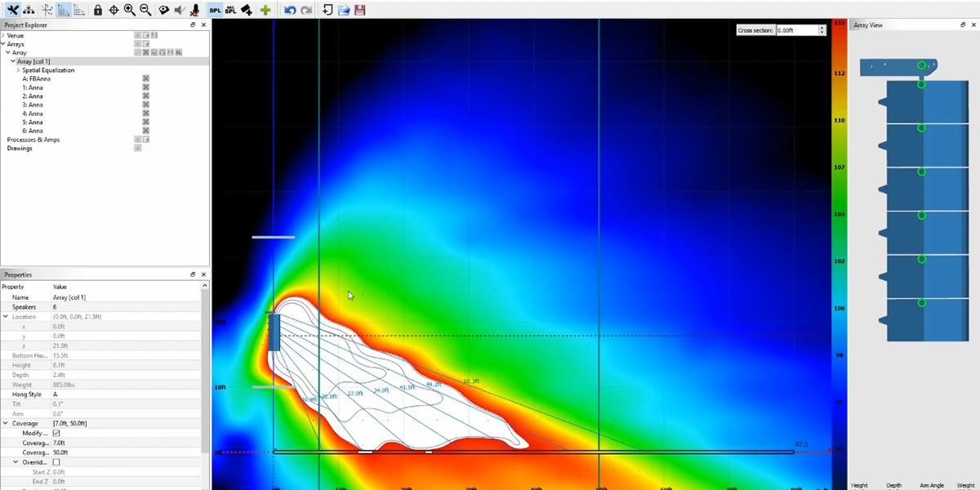980x490 pixels.
Task: Select 3: Anna in Project Explorer
Action: 33,105
